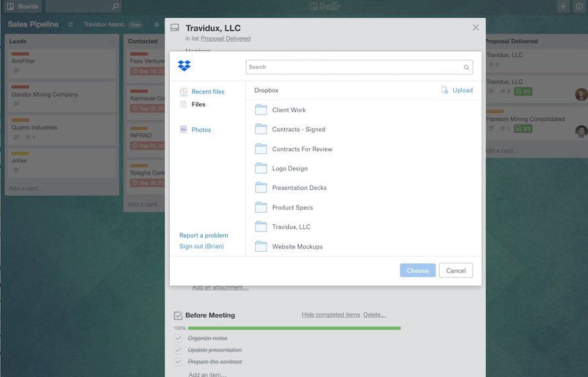
Task: Click the Upload file icon
Action: pyautogui.click(x=445, y=90)
